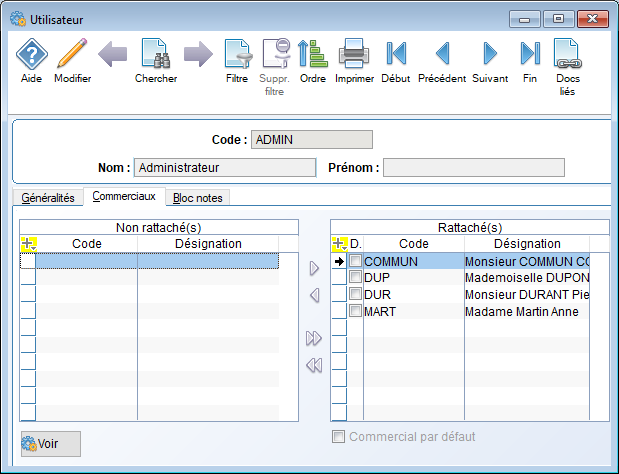This screenshot has width=619, height=474.
Task: Click the detach all double left arrow
Action: coord(314,366)
